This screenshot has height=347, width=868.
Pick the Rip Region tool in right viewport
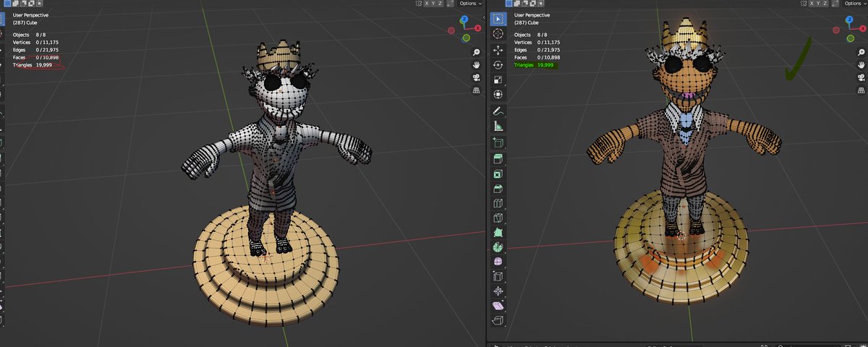[x=498, y=320]
